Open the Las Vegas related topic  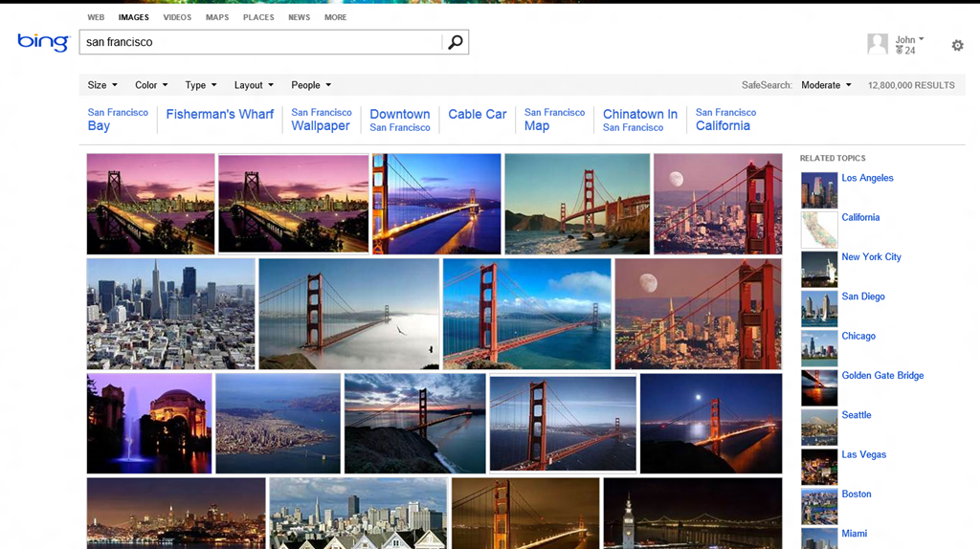[864, 454]
